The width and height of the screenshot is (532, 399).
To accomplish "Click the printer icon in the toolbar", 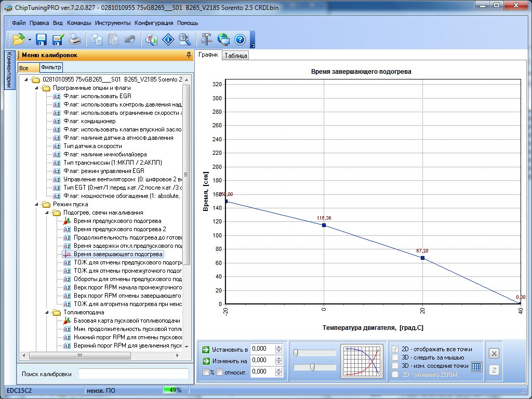I will (x=75, y=39).
